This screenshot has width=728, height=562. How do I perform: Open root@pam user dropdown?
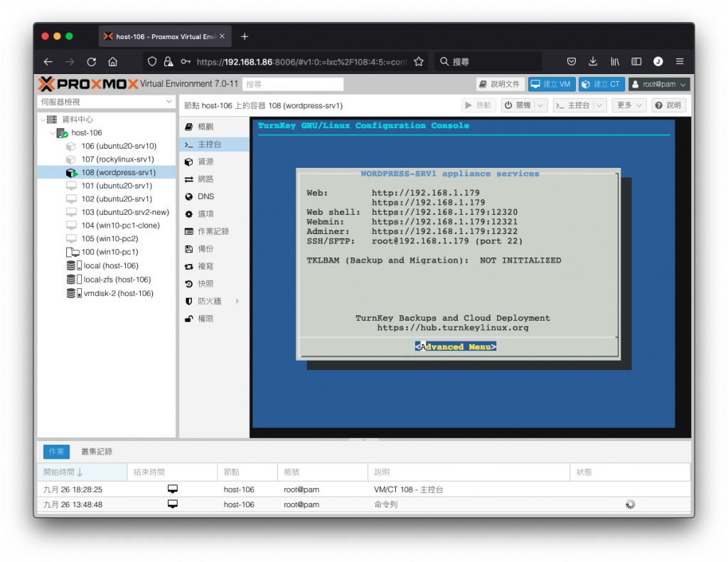659,84
